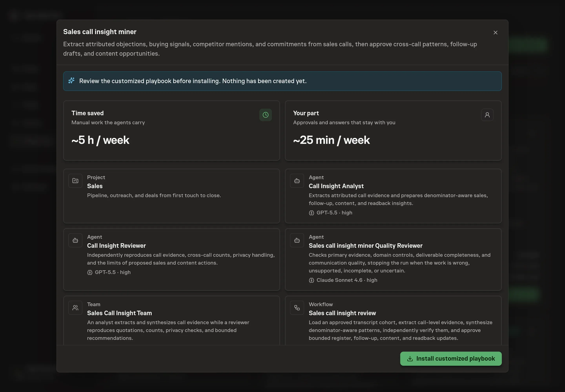Click the ~25 min / week value
The height and width of the screenshot is (392, 565).
[x=331, y=140]
